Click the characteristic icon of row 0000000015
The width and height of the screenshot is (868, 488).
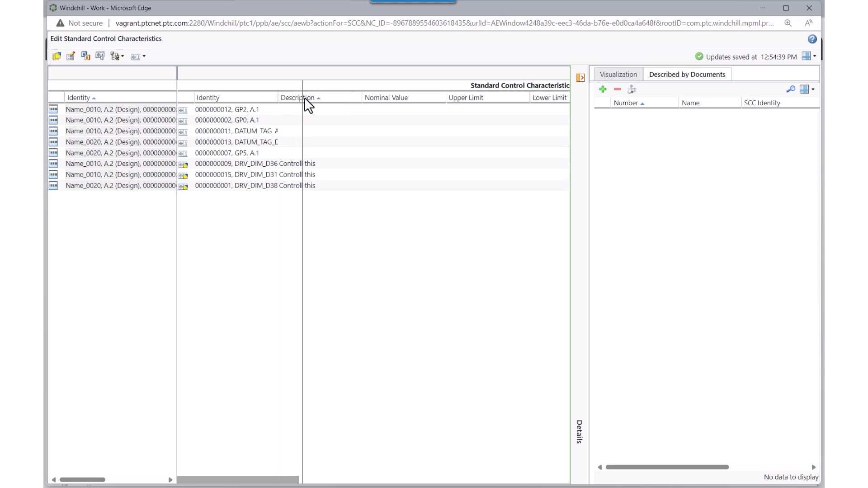(183, 175)
